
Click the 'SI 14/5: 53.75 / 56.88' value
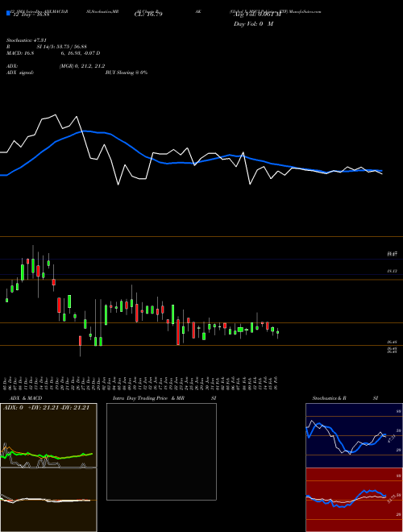pos(62,47)
